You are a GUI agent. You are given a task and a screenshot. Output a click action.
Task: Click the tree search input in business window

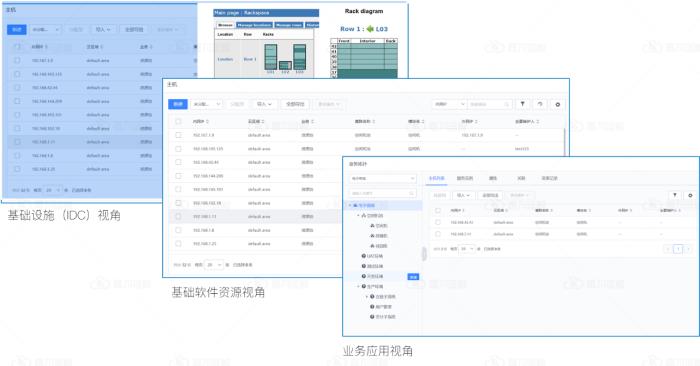click(383, 193)
